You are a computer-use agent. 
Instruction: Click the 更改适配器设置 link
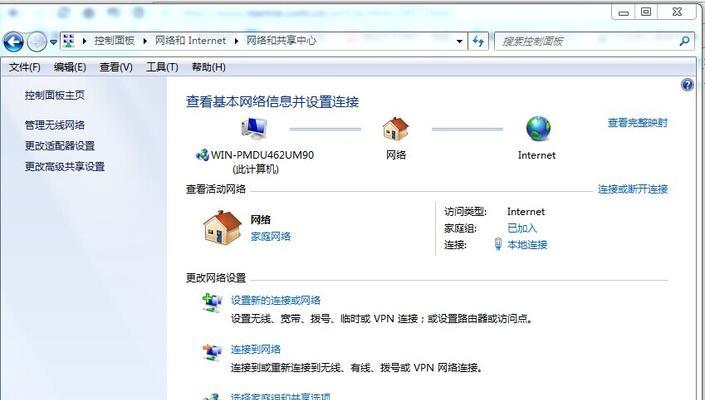pyautogui.click(x=60, y=146)
